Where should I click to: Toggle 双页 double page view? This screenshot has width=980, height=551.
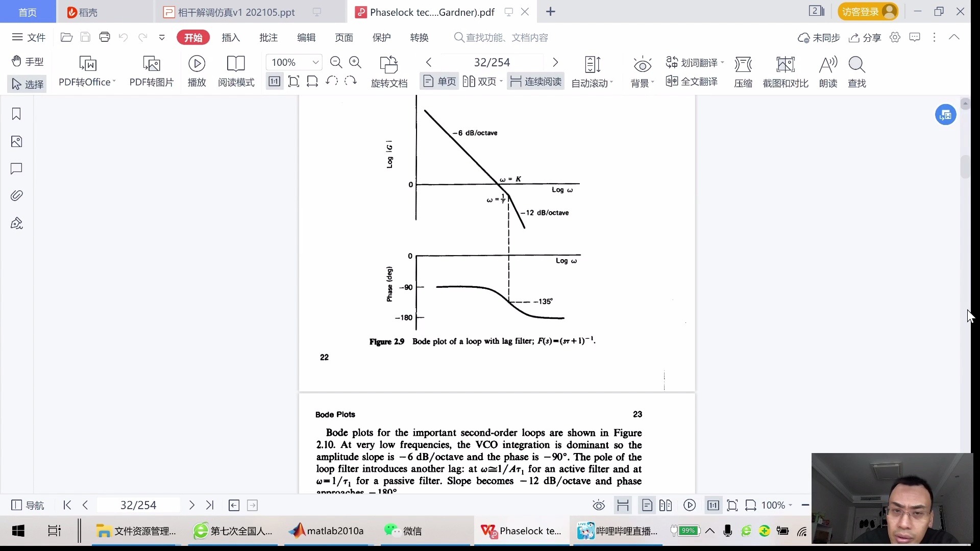[x=481, y=82]
